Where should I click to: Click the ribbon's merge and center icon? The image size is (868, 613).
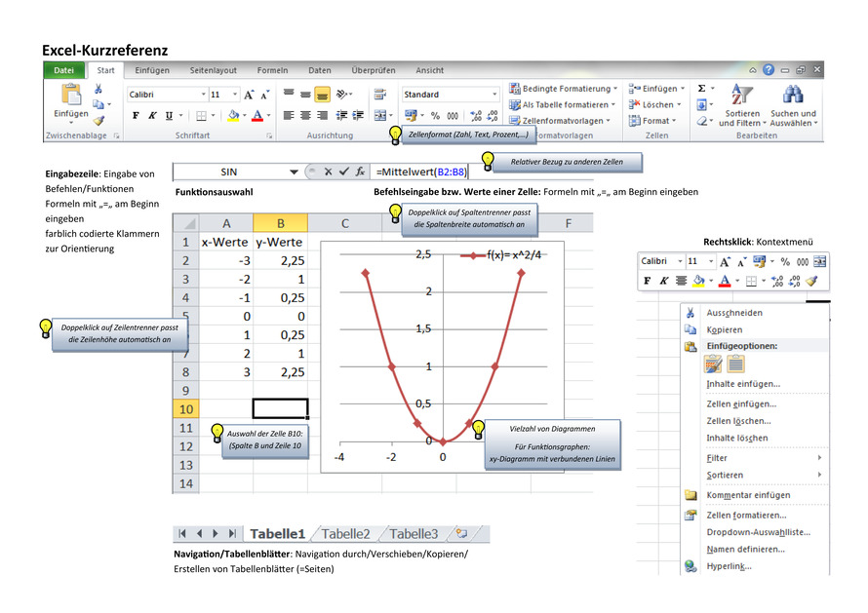[379, 115]
